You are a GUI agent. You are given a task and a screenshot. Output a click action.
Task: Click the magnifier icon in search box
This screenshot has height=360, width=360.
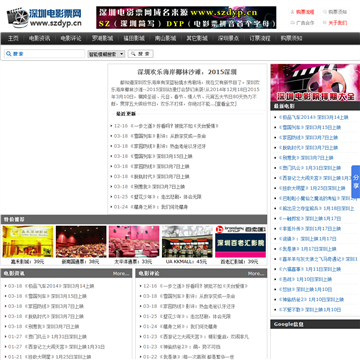pos(8,54)
